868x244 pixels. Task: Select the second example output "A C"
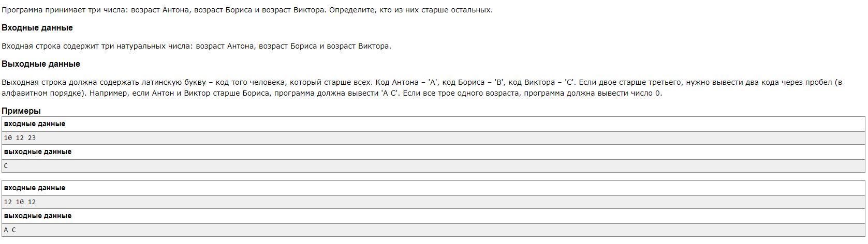[x=10, y=230]
